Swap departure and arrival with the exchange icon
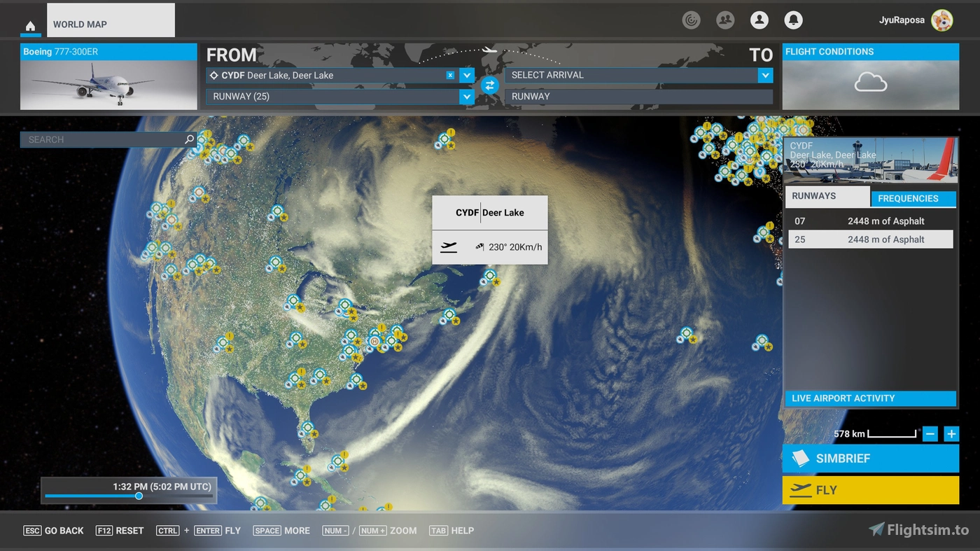The image size is (980, 551). click(x=489, y=85)
